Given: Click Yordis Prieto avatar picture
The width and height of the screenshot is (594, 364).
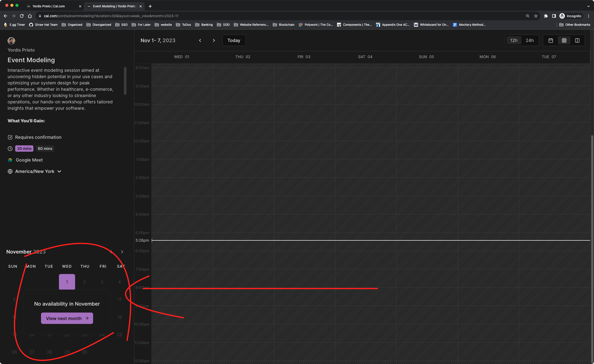Looking at the screenshot, I should pyautogui.click(x=11, y=41).
